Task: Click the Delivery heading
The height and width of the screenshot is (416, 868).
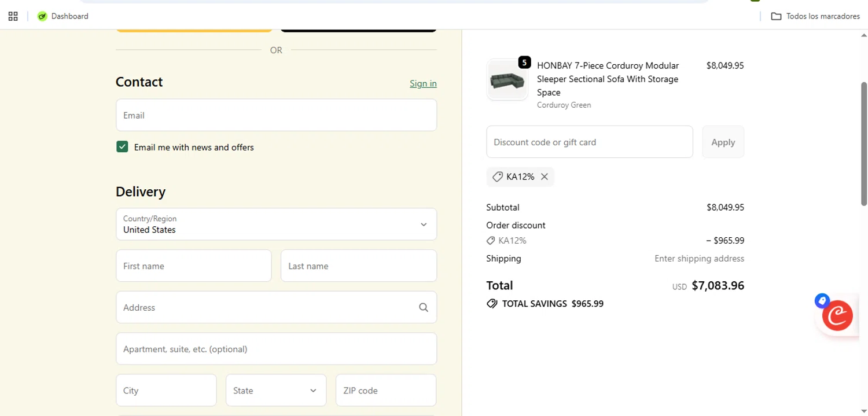Action: [141, 192]
